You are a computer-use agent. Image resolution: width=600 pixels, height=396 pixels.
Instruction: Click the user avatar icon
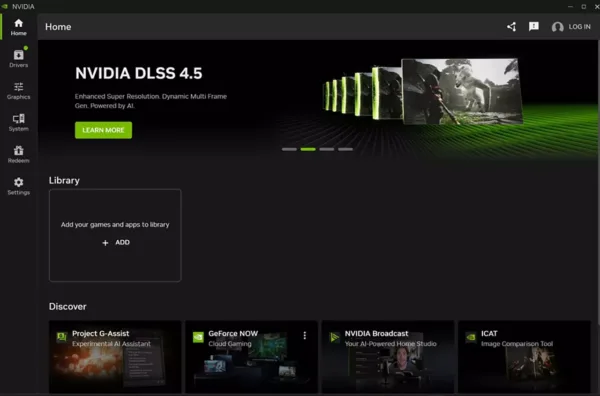(x=558, y=27)
